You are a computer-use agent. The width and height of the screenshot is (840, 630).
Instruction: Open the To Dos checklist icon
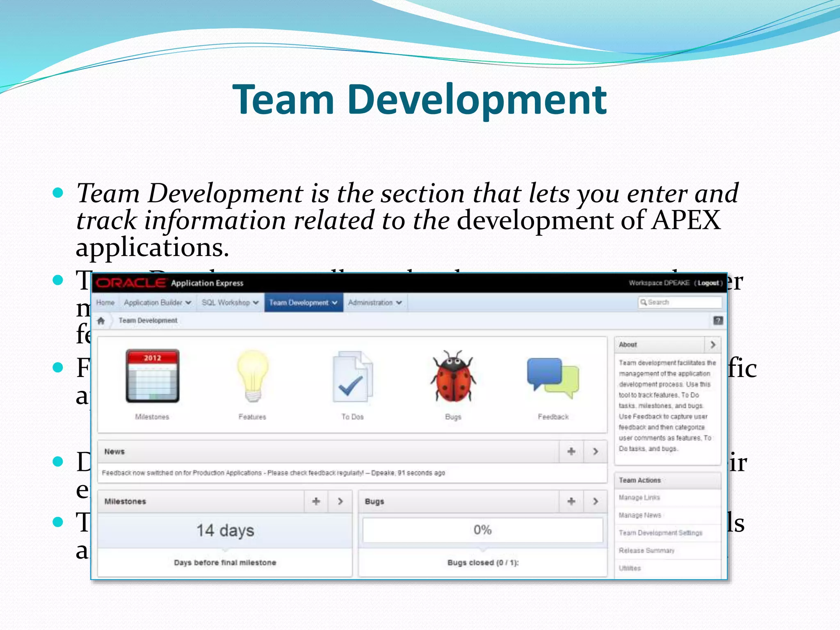point(352,376)
